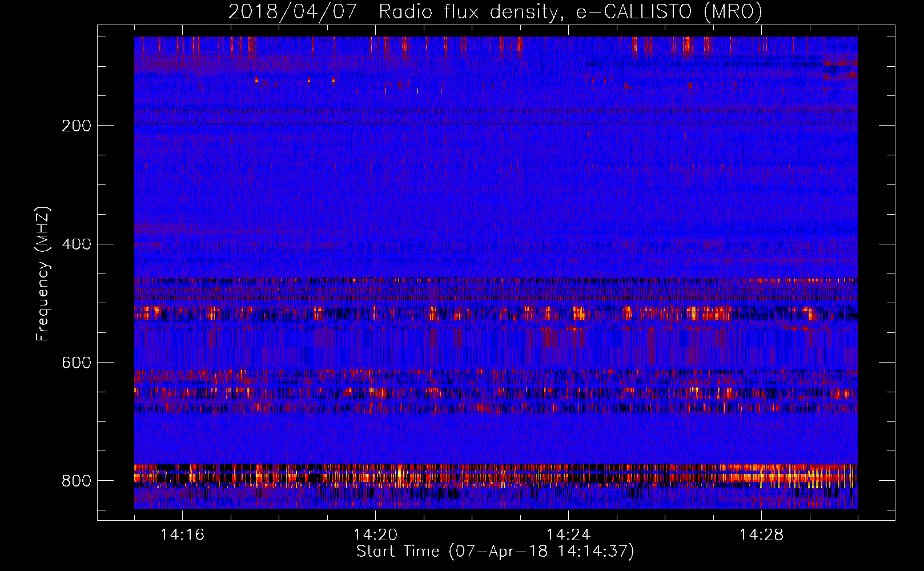
Task: Select the "Frequency (MHZ)" y-axis label
Action: click(x=43, y=274)
